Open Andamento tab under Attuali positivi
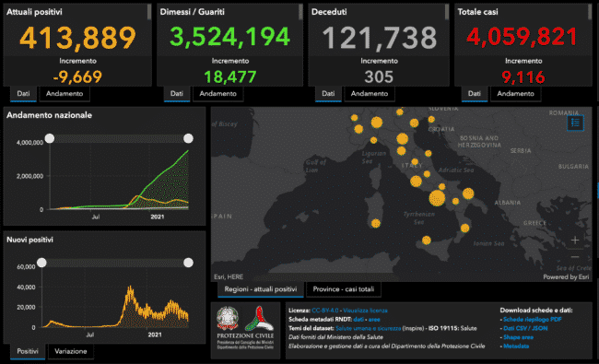The height and width of the screenshot is (364, 599). tap(65, 94)
